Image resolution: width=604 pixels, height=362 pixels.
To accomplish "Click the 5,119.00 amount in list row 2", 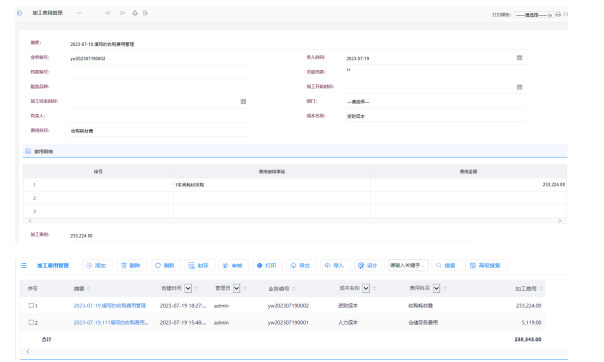I will 531,323.
